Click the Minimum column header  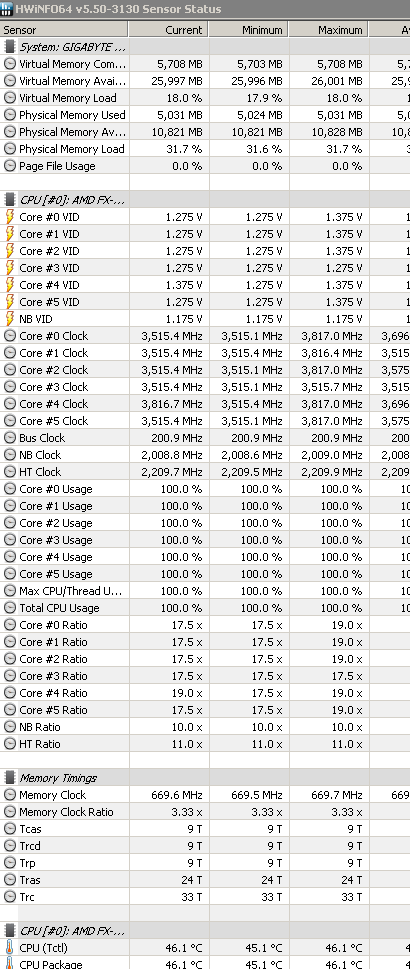tap(249, 30)
